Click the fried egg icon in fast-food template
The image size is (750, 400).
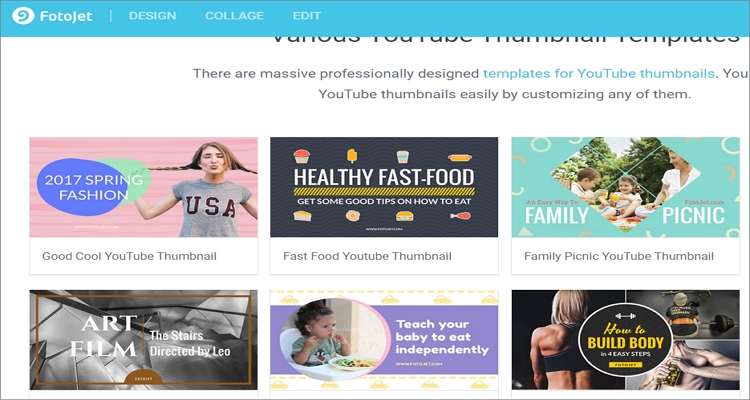[x=353, y=216]
